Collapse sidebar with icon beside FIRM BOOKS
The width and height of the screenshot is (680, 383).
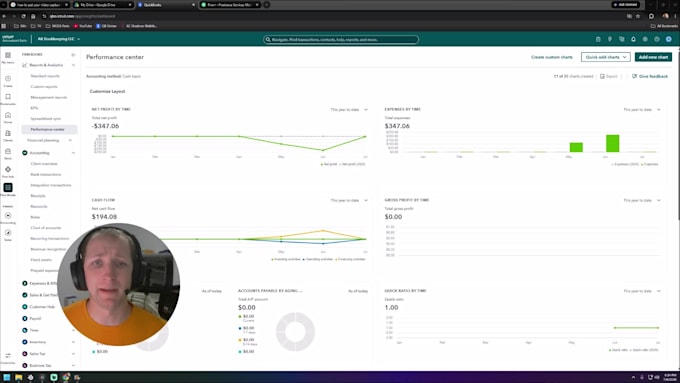[x=73, y=55]
